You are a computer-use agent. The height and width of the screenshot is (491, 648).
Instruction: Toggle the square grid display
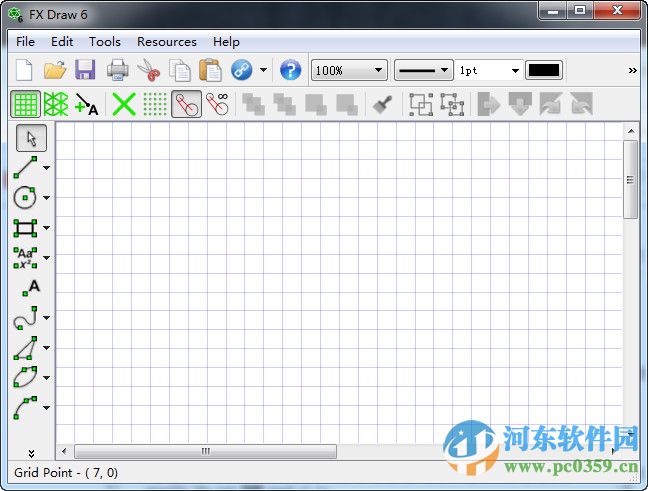click(x=26, y=104)
